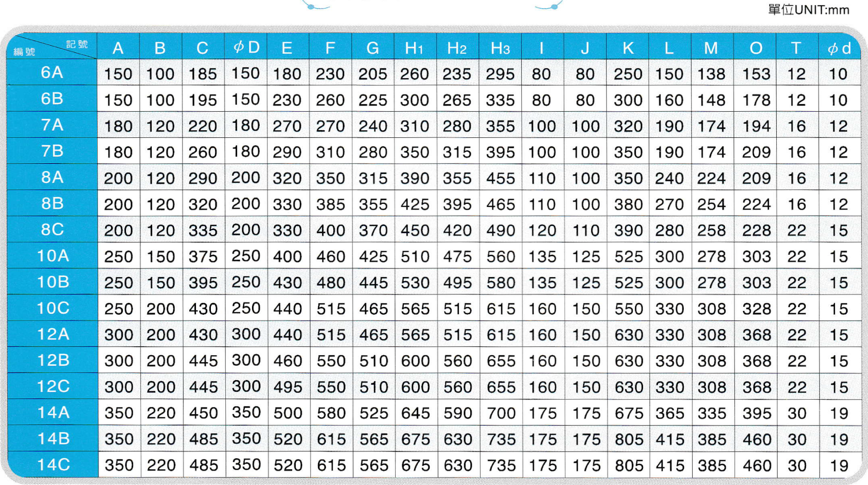Select the column header L
This screenshot has width=868, height=485.
pyautogui.click(x=669, y=48)
